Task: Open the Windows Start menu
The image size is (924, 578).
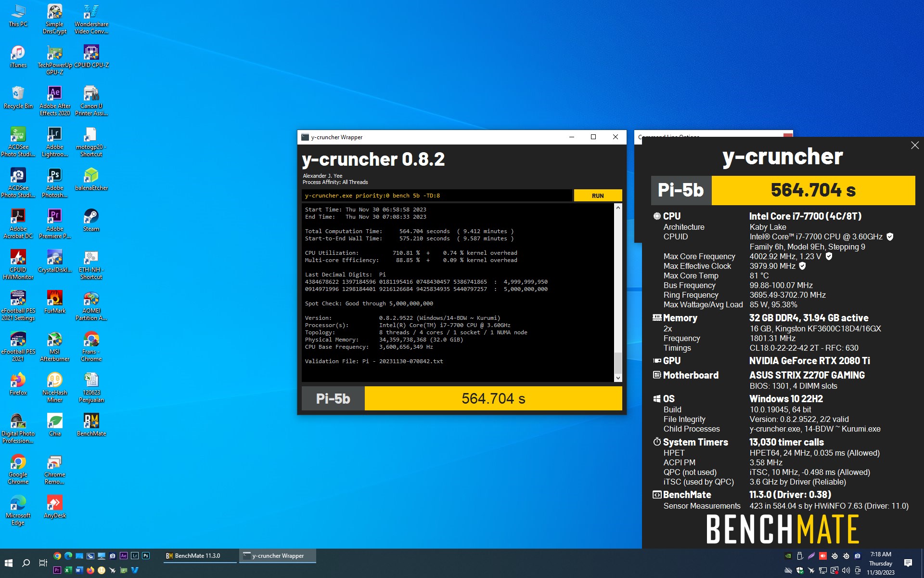Action: coord(9,563)
